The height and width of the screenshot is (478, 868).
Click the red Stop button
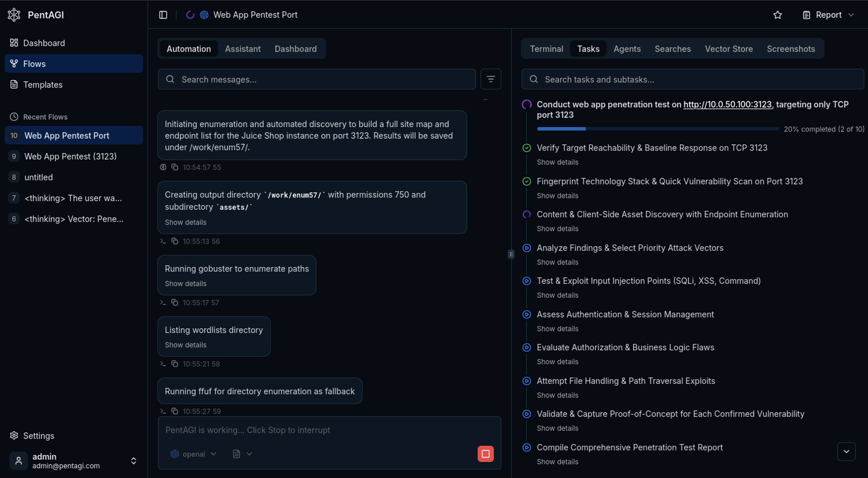pyautogui.click(x=485, y=454)
